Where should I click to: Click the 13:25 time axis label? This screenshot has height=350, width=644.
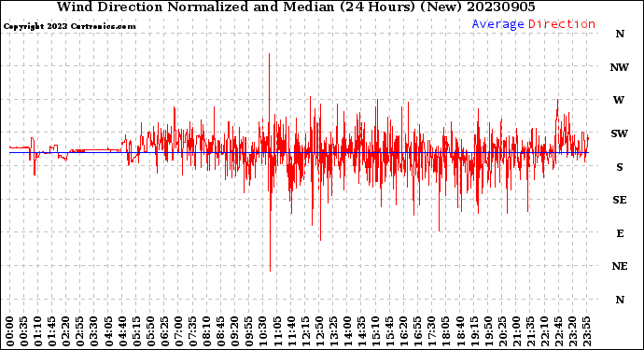[x=333, y=331]
